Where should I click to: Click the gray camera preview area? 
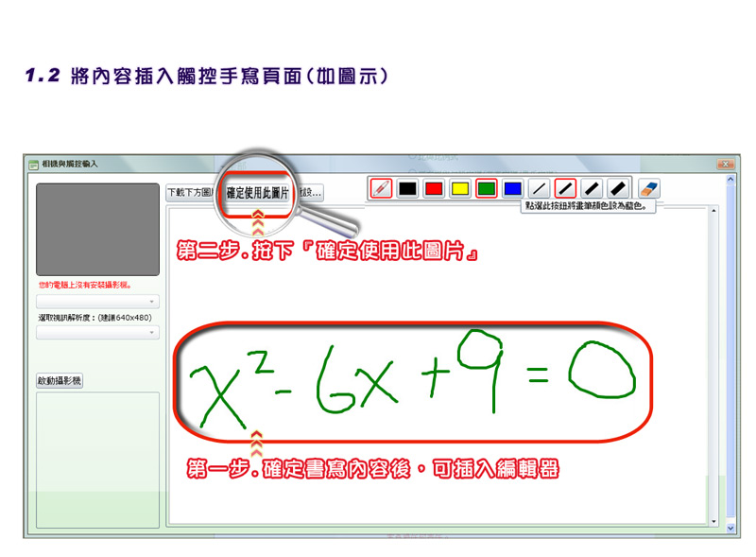(97, 229)
